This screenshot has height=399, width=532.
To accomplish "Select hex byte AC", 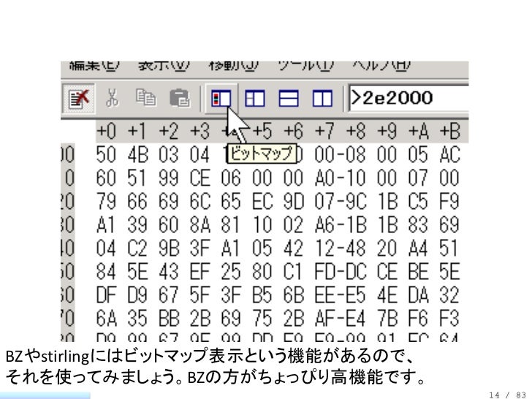I will (x=450, y=154).
